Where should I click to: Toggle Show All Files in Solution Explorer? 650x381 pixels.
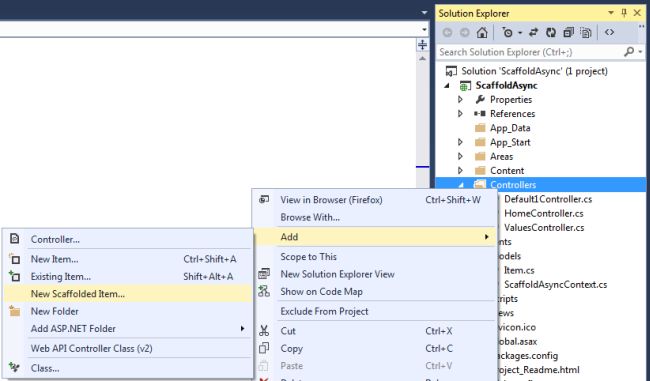point(586,32)
